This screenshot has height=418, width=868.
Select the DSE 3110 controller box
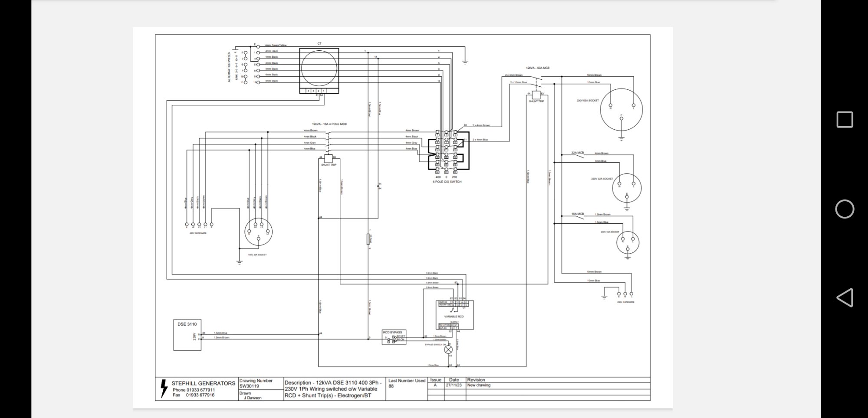(x=187, y=335)
